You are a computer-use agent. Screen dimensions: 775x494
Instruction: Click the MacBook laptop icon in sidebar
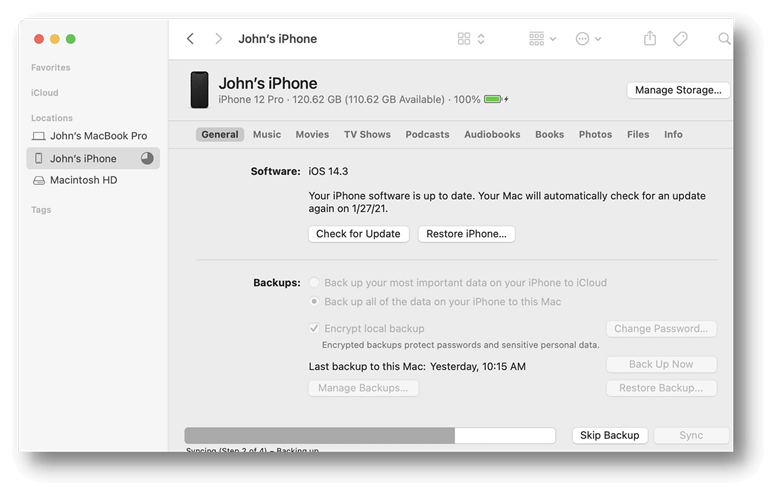(x=39, y=136)
